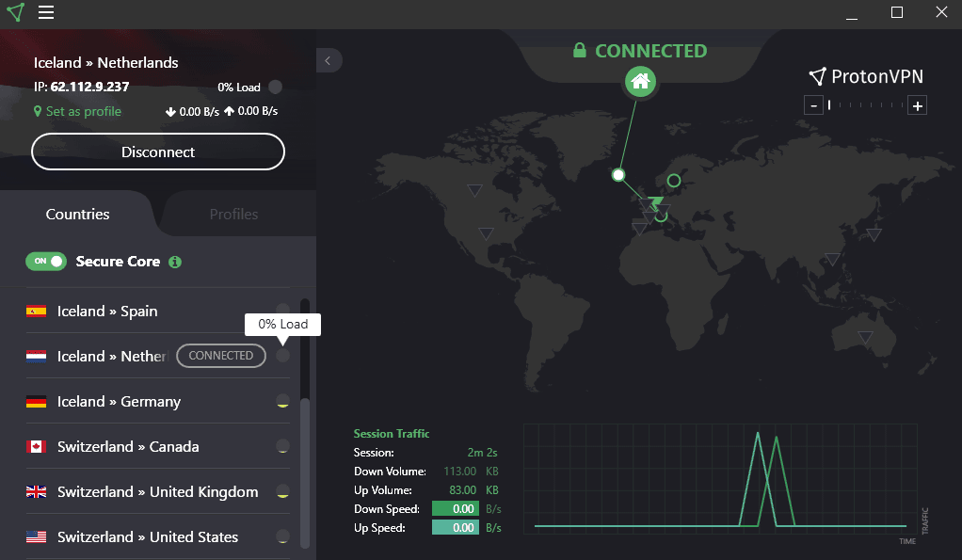Viewport: 962px width, 560px height.
Task: Click the United Kingdom flag icon
Action: click(36, 492)
